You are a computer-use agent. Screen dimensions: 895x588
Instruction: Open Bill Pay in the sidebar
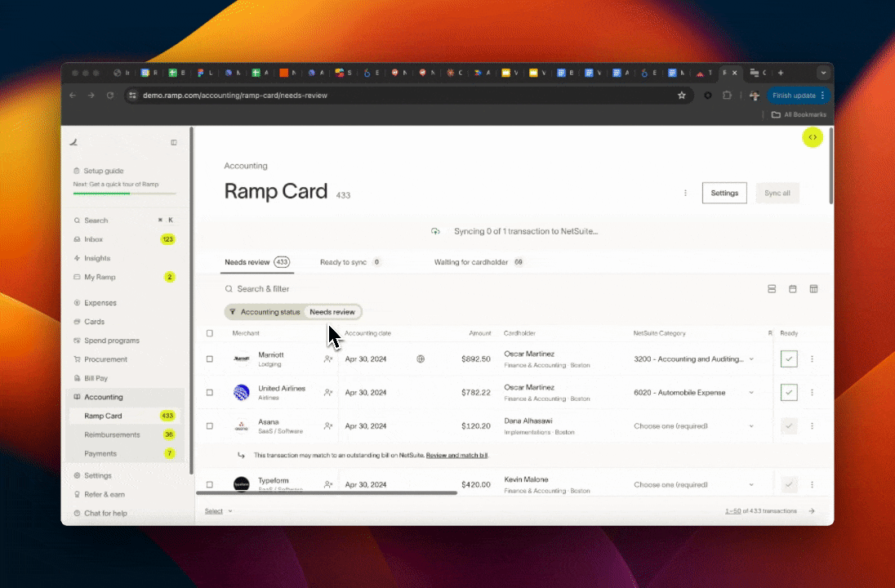96,378
